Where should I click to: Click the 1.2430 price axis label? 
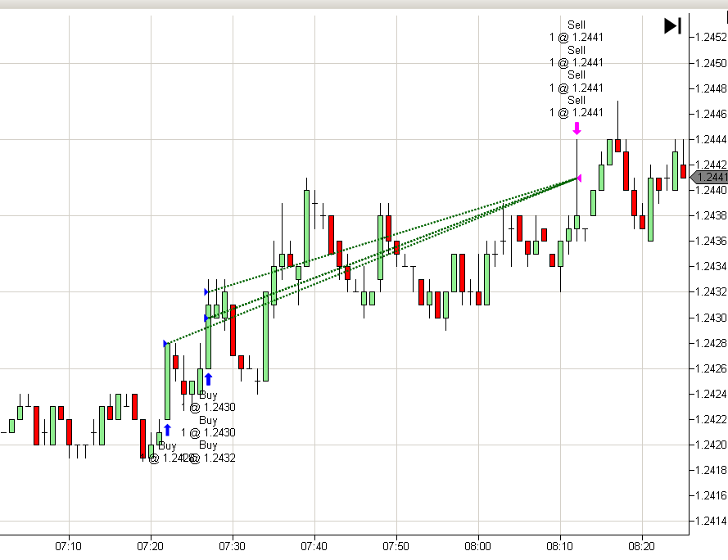[711, 318]
